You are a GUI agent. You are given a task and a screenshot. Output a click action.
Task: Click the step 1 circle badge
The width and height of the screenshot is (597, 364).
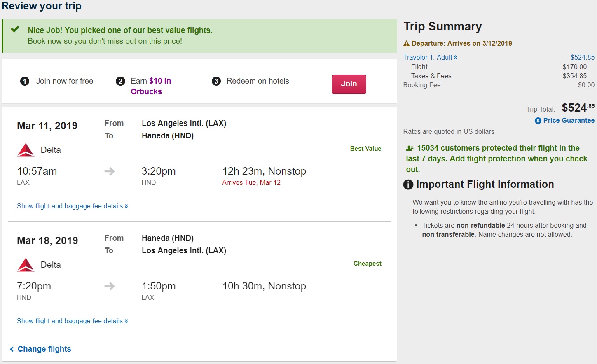(25, 81)
